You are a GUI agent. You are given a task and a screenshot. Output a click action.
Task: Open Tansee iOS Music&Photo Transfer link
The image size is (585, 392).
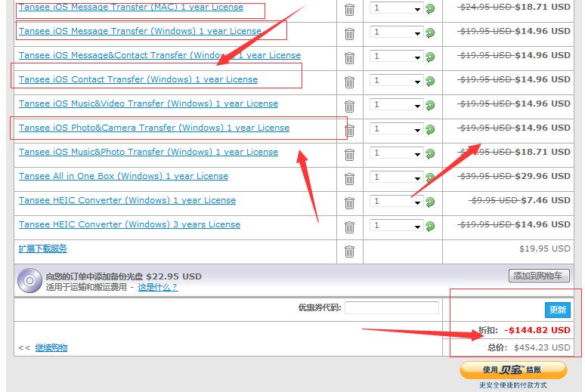coord(148,152)
